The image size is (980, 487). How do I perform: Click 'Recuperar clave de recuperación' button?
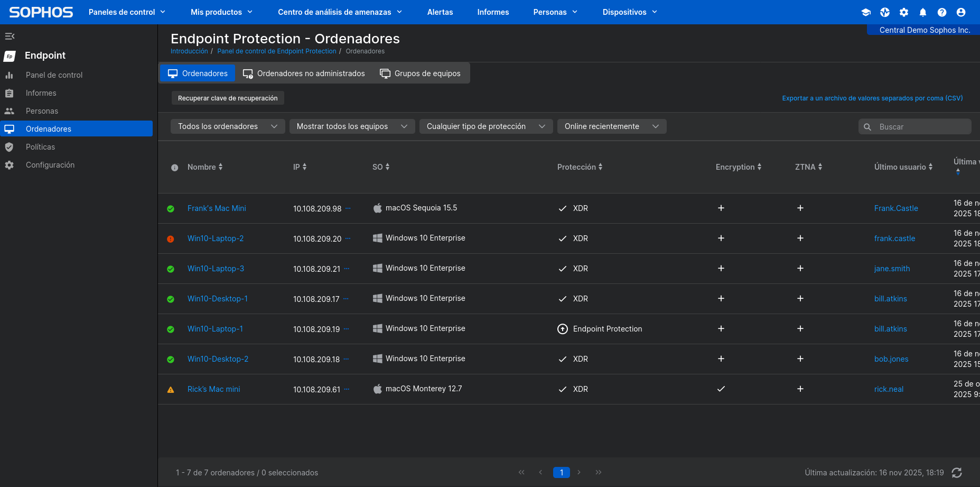coord(228,98)
